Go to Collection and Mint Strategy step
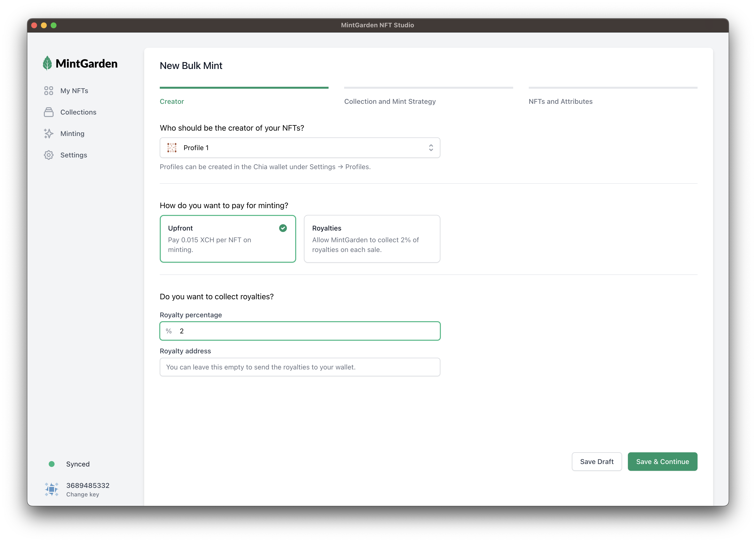This screenshot has height=542, width=756. point(390,101)
